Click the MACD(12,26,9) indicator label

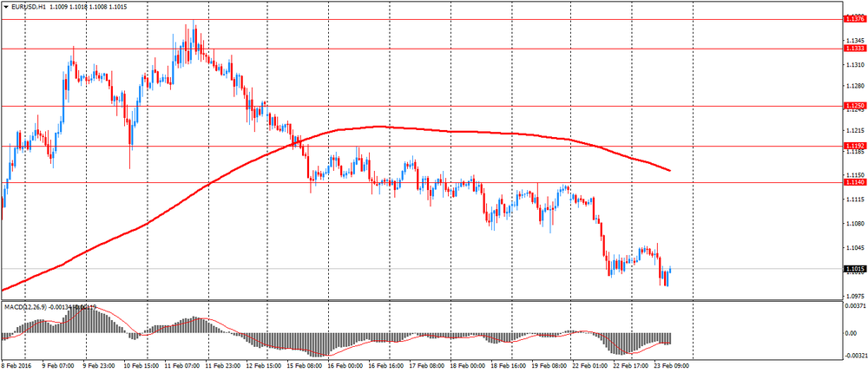pyautogui.click(x=27, y=306)
